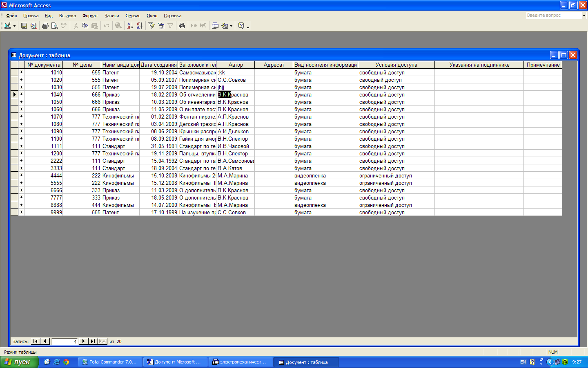Open the Файл menu
This screenshot has height=368, width=588.
(x=11, y=16)
